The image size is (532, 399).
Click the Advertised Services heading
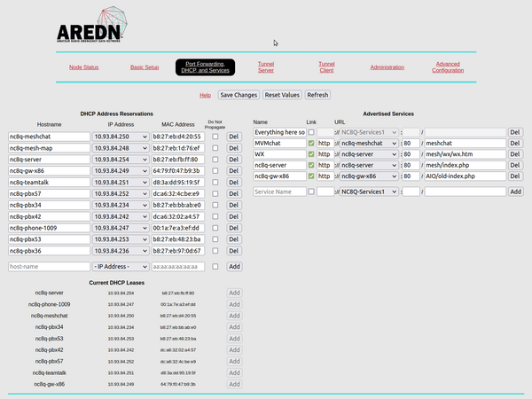[x=388, y=114]
